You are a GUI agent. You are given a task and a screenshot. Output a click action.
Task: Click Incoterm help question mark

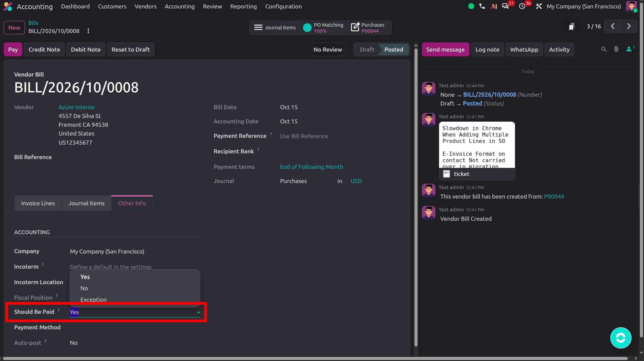point(43,265)
